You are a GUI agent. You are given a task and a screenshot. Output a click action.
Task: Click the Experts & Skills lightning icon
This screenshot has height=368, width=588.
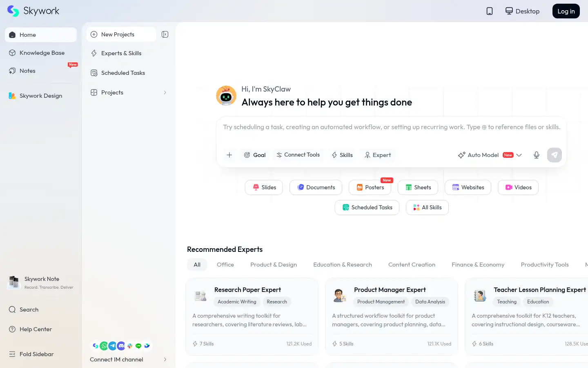[94, 53]
